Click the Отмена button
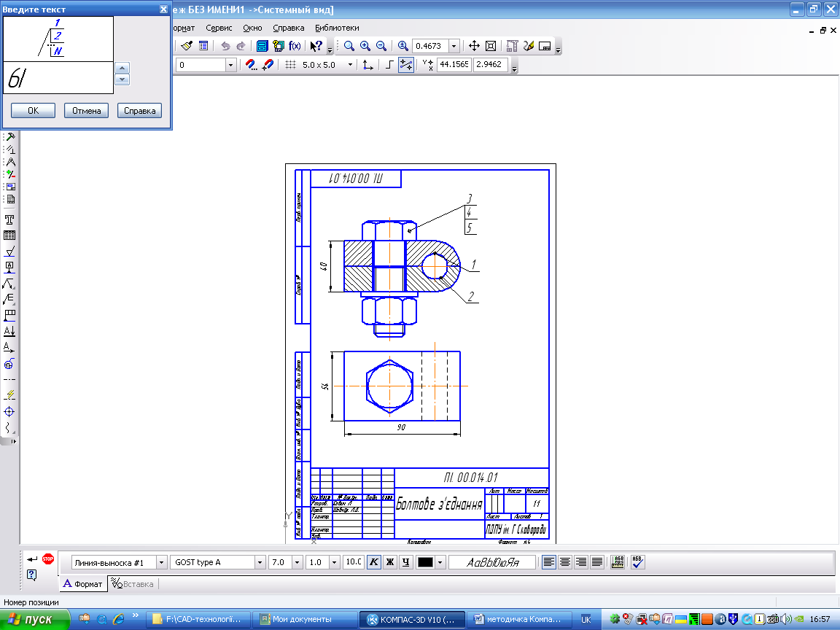 [86, 111]
